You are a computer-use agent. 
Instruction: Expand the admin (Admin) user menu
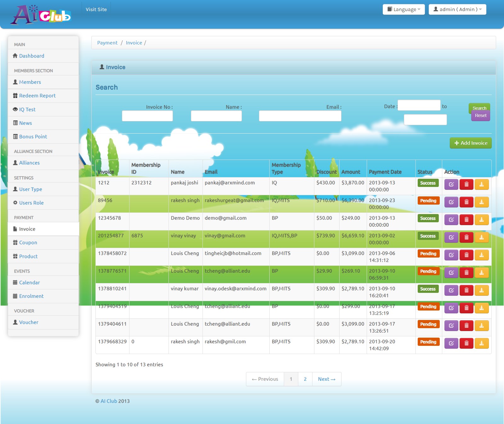tap(457, 9)
